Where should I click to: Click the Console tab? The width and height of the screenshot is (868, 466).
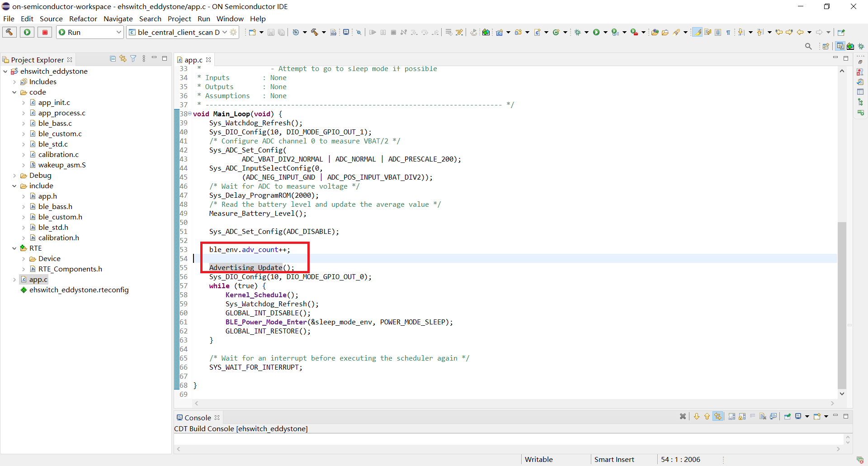[x=198, y=418]
